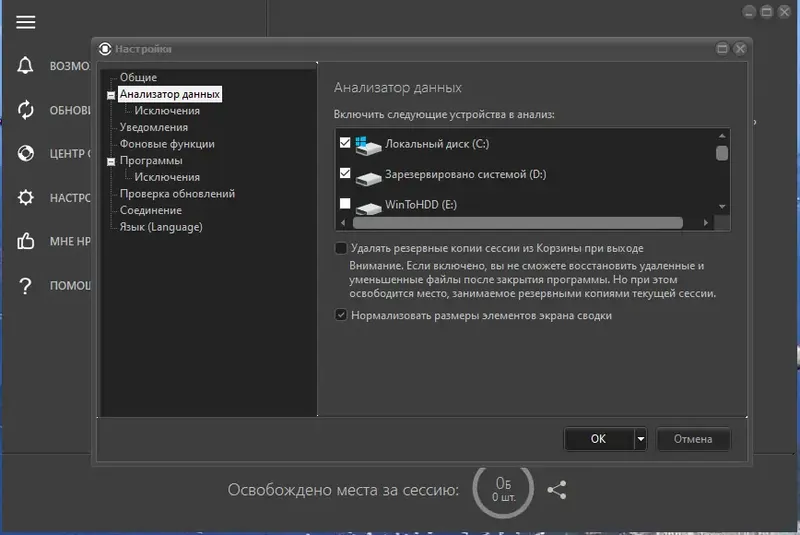Select Программы in settings tree
This screenshot has height=535, width=800.
[x=151, y=160]
